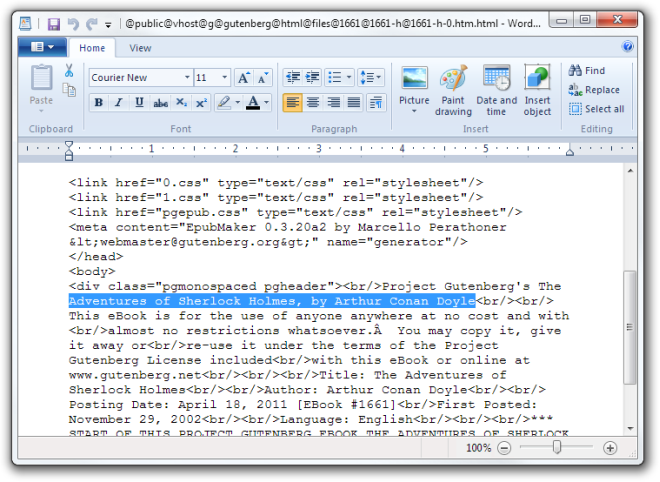This screenshot has width=660, height=482.
Task: Open the Paste dropdown arrow
Action: click(x=41, y=111)
